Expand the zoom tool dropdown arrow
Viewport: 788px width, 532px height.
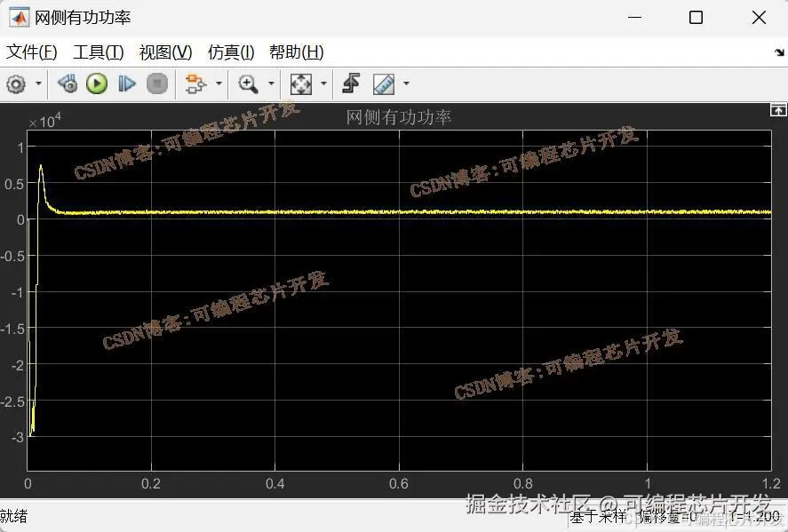tap(271, 83)
